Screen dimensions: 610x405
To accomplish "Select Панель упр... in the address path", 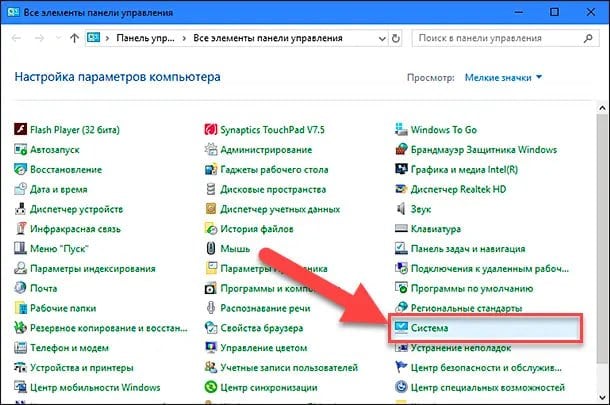I will point(145,38).
